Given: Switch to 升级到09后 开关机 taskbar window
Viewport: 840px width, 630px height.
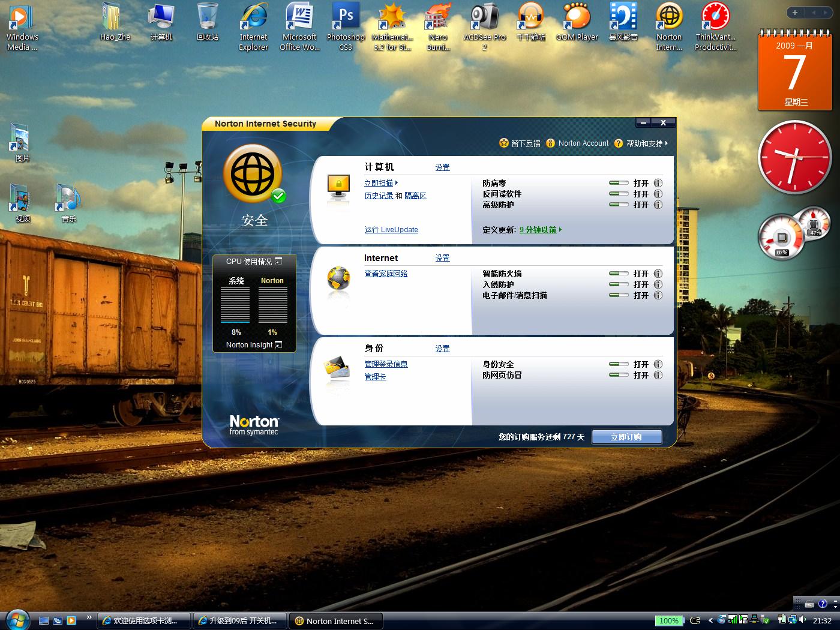Looking at the screenshot, I should tap(240, 621).
